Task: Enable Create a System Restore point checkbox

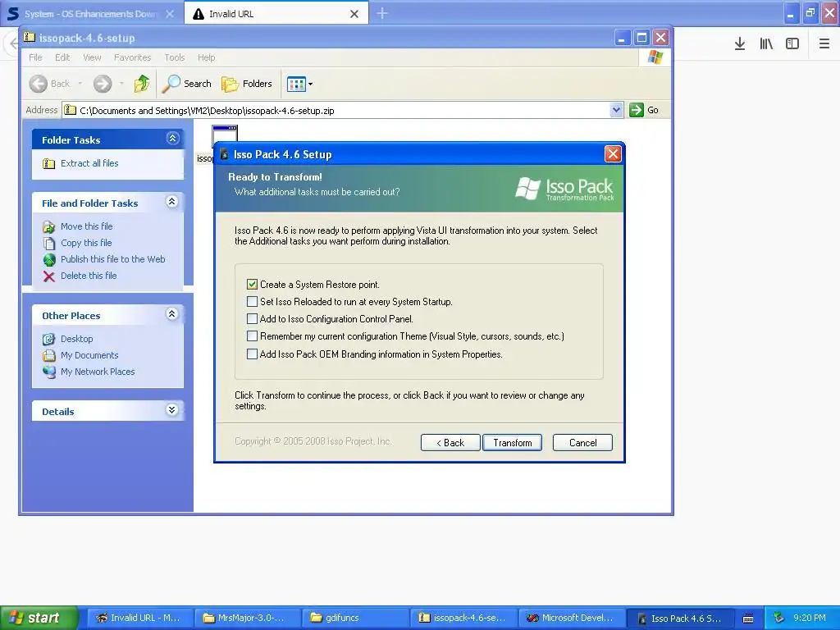Action: 253,285
